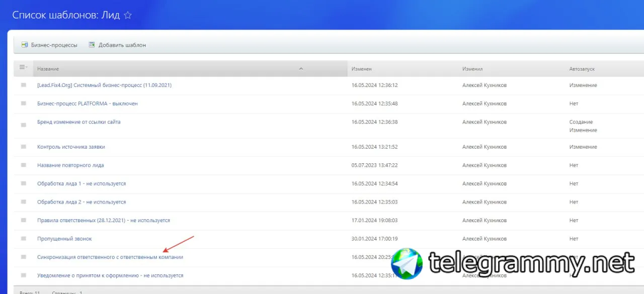644x294 pixels.
Task: Click Нет autostart value in Правила ответственных row
Action: (574, 220)
